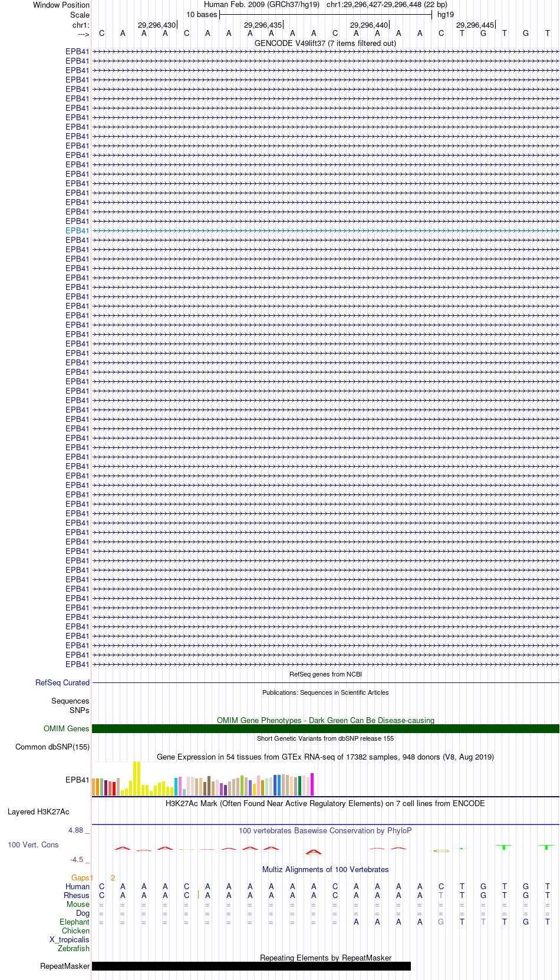Click 'Multiz Alignments of 100 Vertebrates' title
The image size is (560, 980).
click(325, 869)
